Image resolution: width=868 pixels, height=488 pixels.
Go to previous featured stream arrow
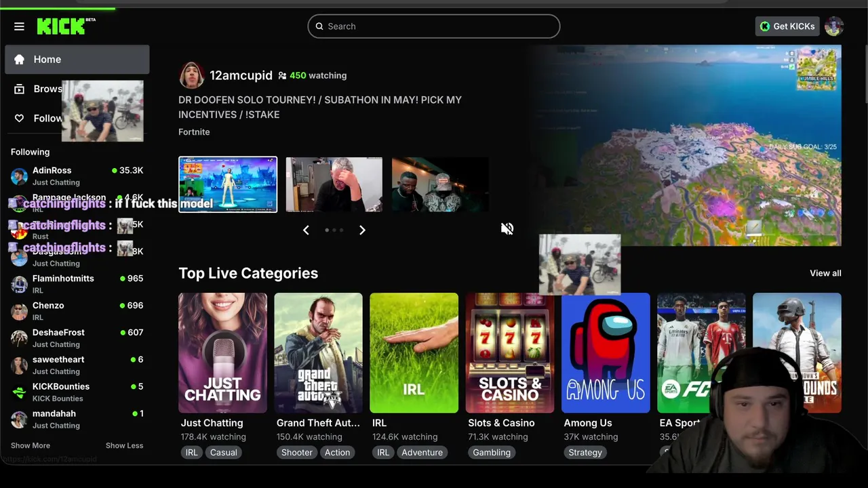pyautogui.click(x=306, y=230)
